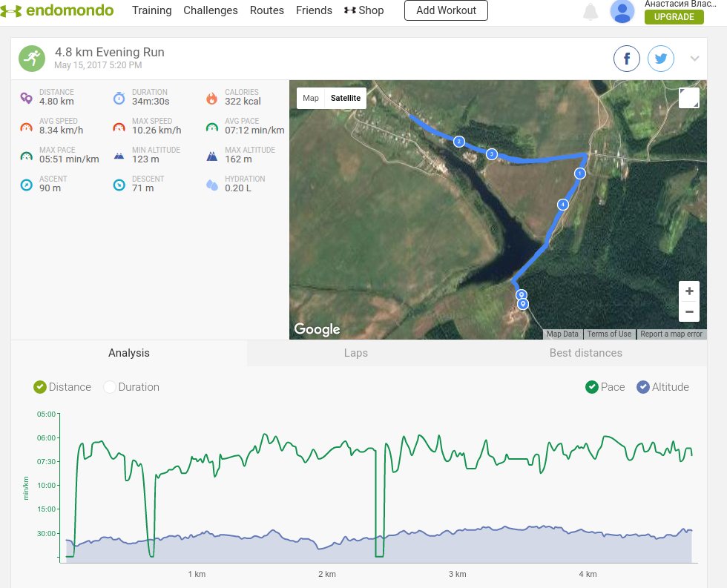This screenshot has height=588, width=727.
Task: Toggle the Altitude graph checkbox
Action: pyautogui.click(x=643, y=387)
